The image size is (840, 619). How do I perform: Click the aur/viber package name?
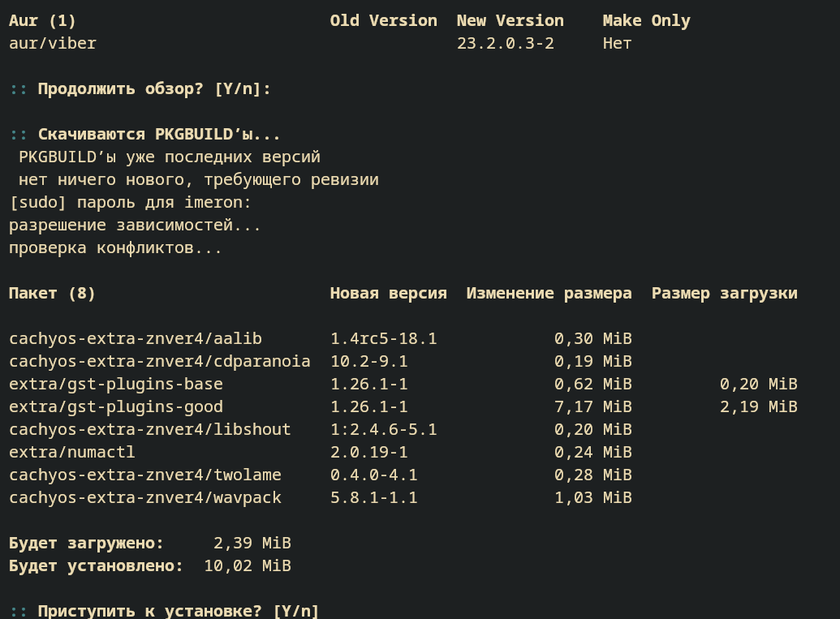53,43
